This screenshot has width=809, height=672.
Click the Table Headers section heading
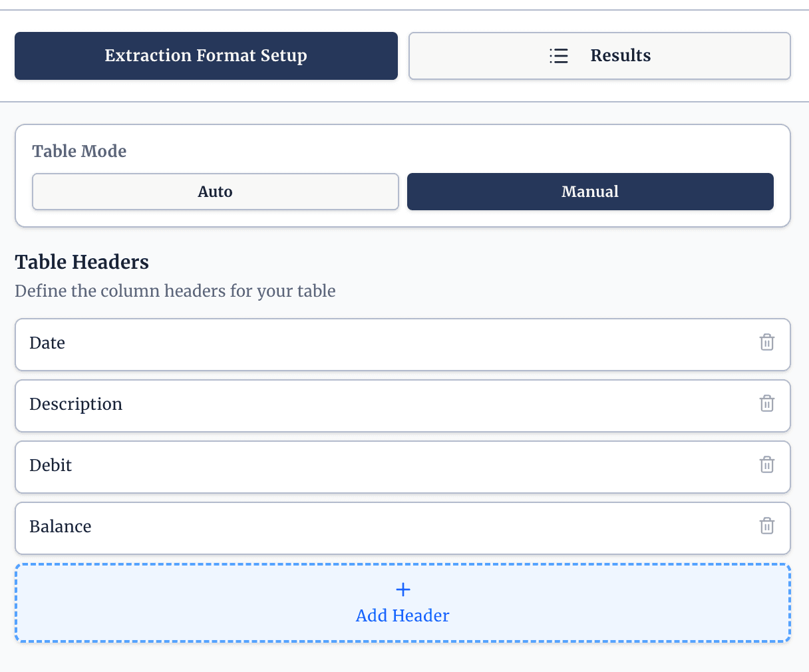click(82, 262)
